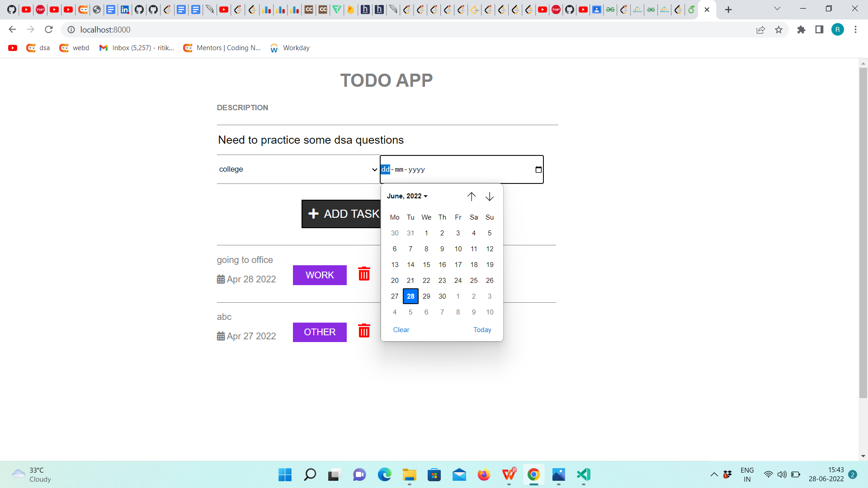This screenshot has height=488, width=868.
Task: Open the Mentors | Coding N... bookmark
Action: coord(222,48)
